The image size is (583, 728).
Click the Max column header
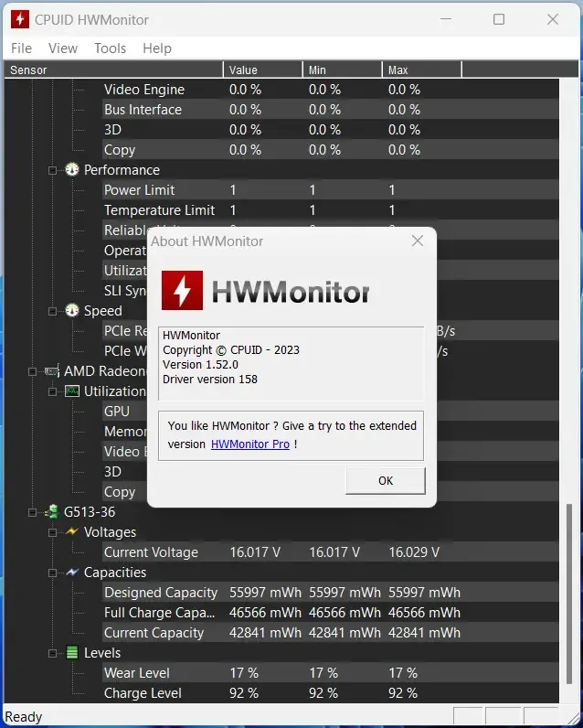422,70
